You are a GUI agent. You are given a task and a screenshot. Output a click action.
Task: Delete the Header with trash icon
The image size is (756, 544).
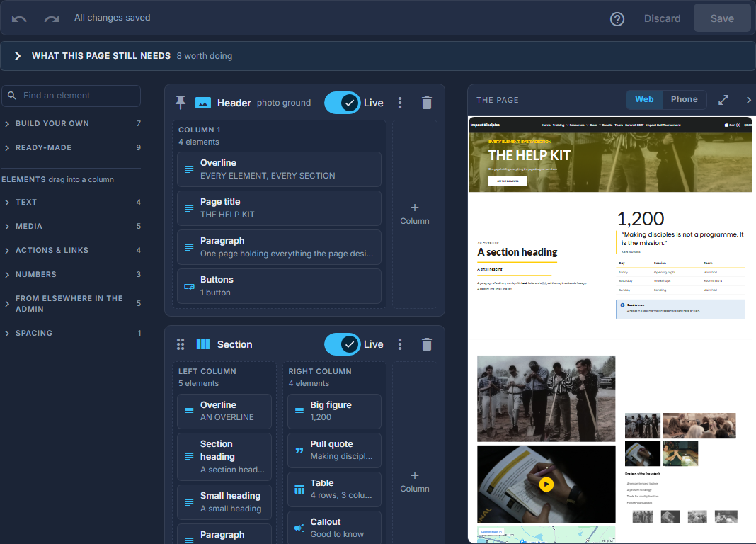pyautogui.click(x=427, y=103)
